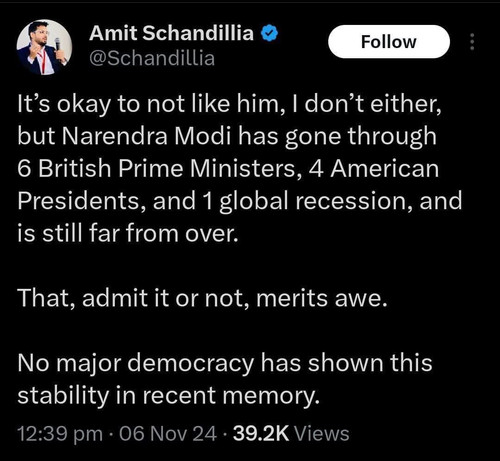Open the Amit Schandillia display name link

coord(171,33)
